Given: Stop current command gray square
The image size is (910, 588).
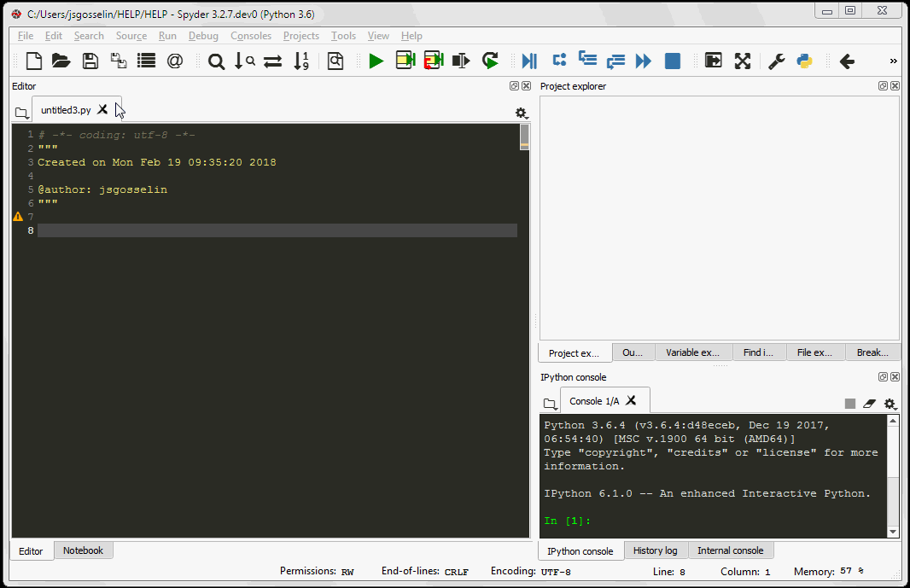Looking at the screenshot, I should (850, 404).
